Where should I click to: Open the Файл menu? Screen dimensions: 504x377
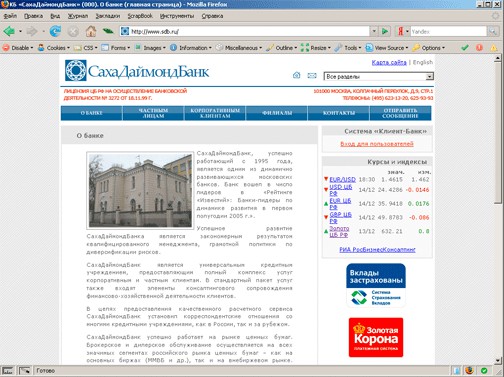(x=10, y=16)
